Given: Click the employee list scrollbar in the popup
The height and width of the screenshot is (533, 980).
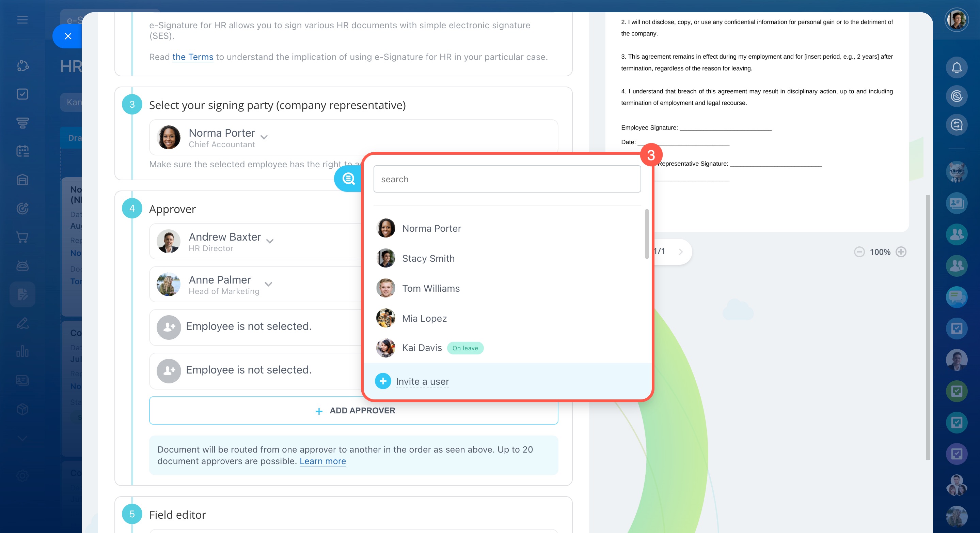Looking at the screenshot, I should click(x=646, y=234).
